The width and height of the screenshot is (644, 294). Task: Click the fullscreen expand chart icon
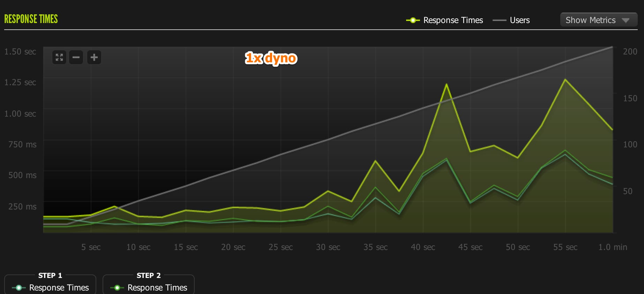59,57
